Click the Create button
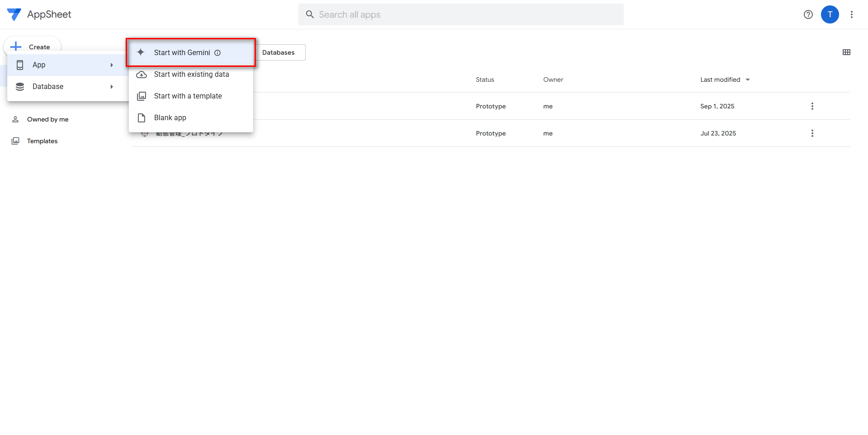 coord(32,47)
